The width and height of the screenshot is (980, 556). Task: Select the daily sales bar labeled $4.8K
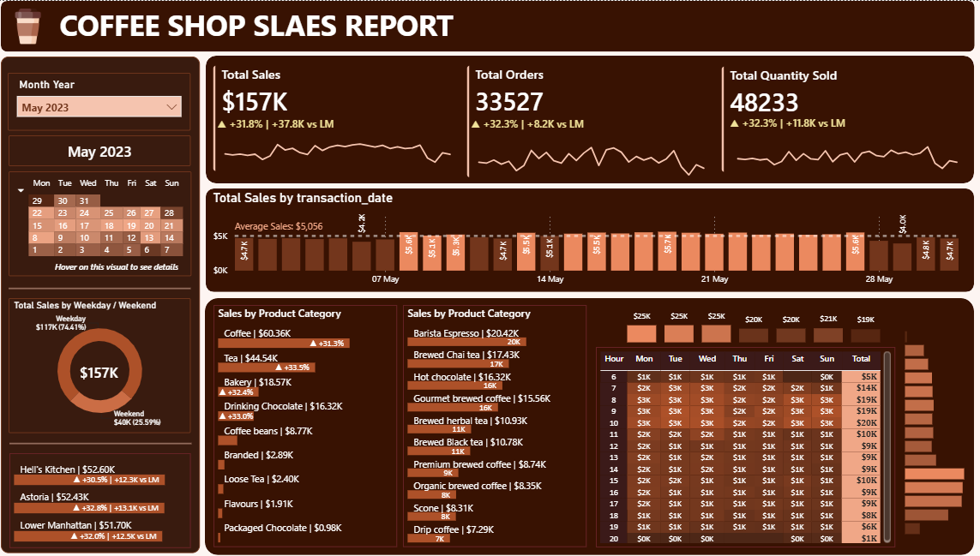point(926,254)
